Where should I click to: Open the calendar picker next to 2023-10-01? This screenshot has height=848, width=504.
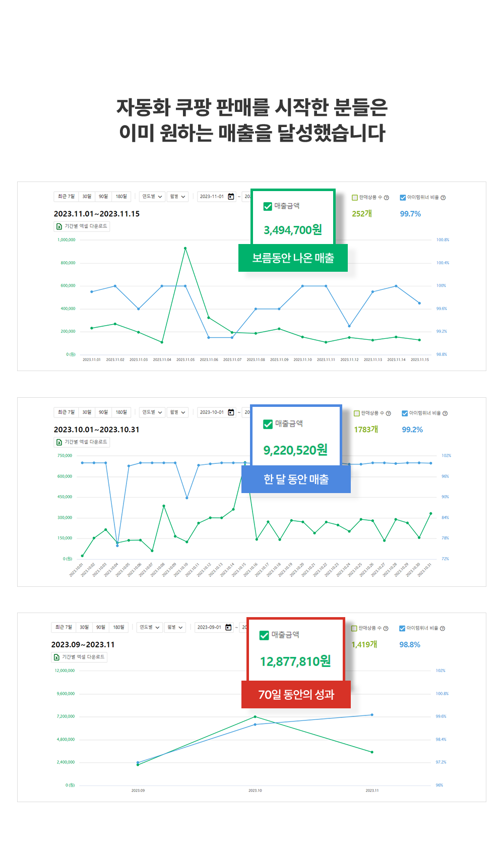(x=231, y=412)
